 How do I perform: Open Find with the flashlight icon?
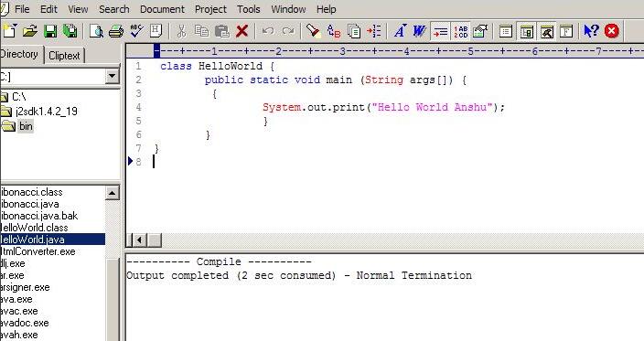[x=314, y=31]
